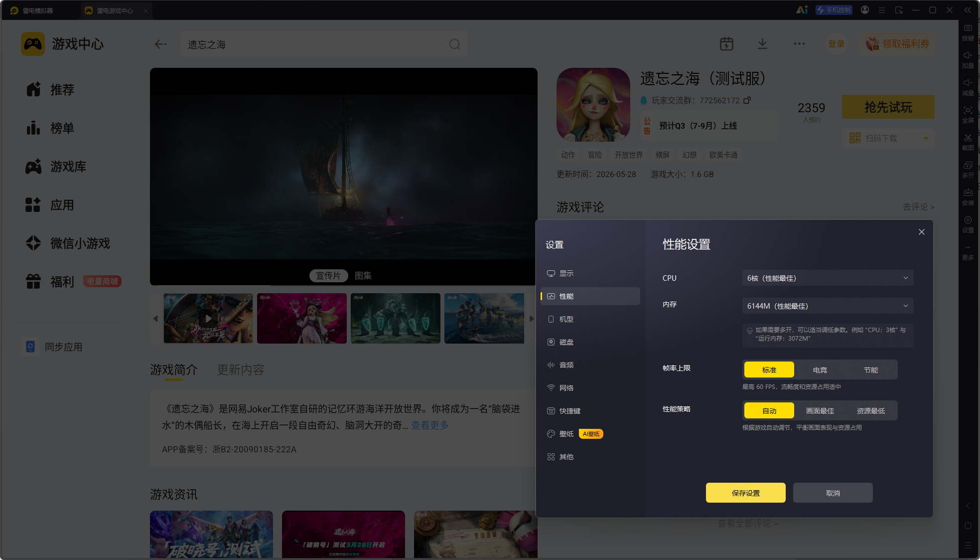Open 音频 settings section

590,365
